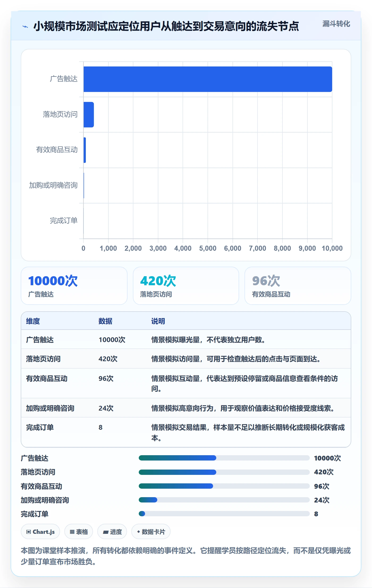Viewport: 372px width, 588px height.
Task: Click the 广告触达 progress bar
Action: (224, 458)
